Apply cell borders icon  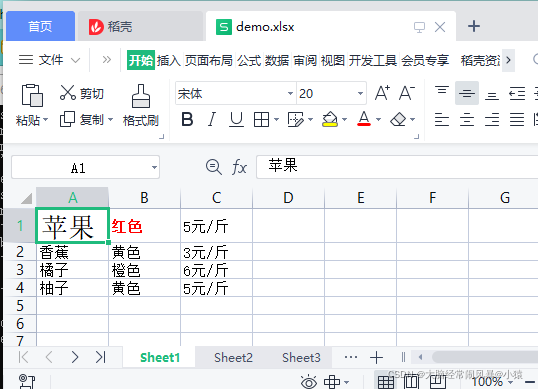(x=261, y=120)
